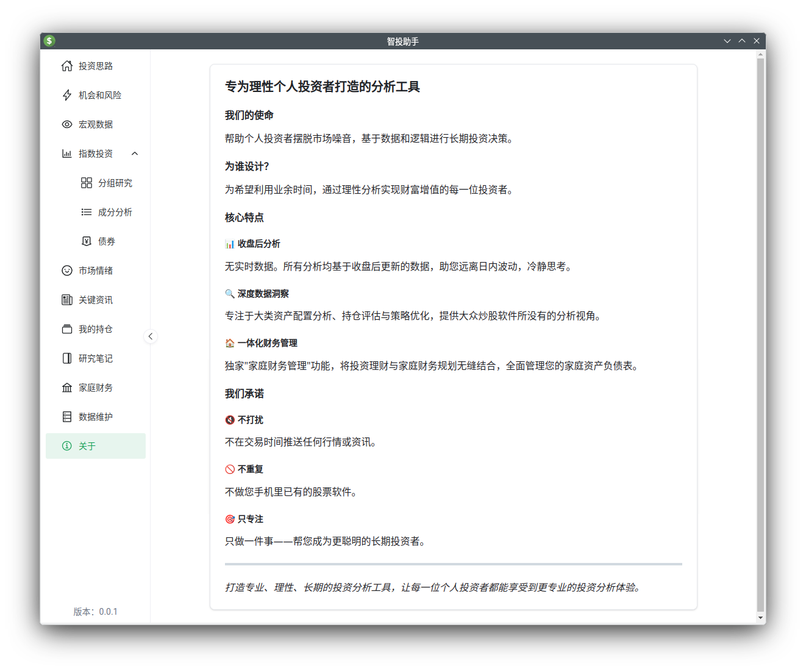Click the lightning bolt icon for 机会和风险
Screen dimensions: 806x672
coord(67,95)
